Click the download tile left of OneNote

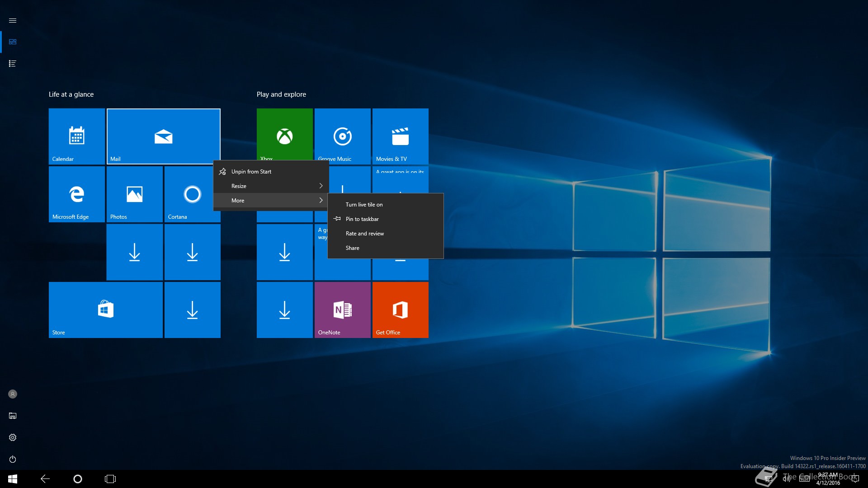(285, 310)
